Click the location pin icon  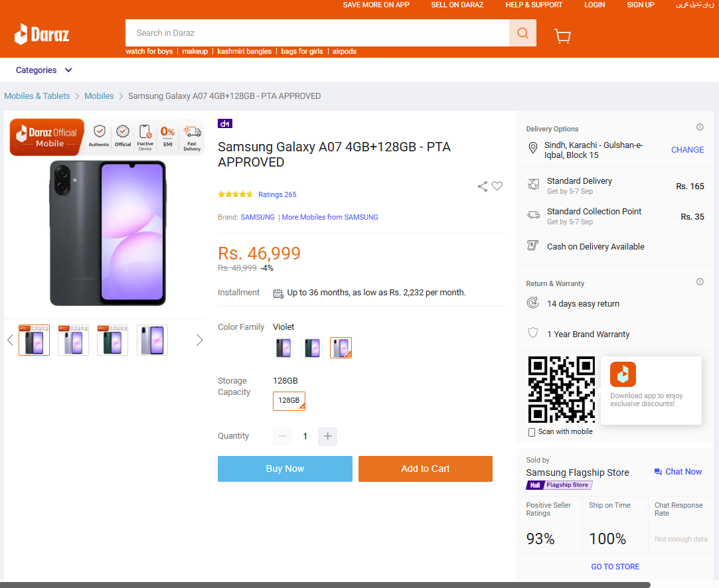[533, 147]
